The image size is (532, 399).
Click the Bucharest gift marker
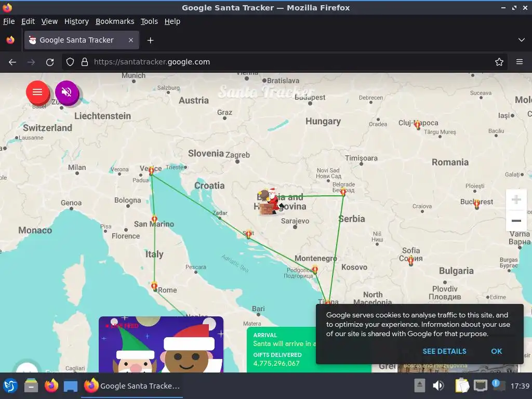477,204
